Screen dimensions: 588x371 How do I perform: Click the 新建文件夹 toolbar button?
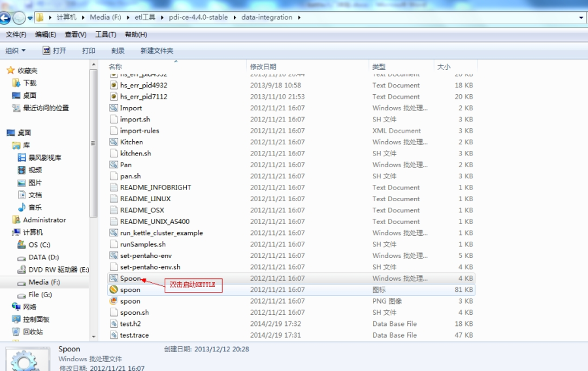tap(157, 50)
